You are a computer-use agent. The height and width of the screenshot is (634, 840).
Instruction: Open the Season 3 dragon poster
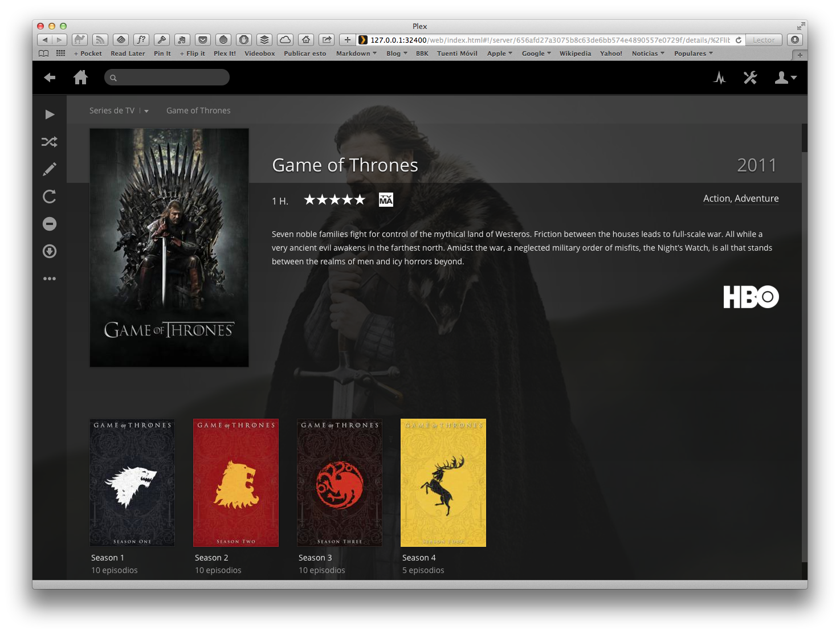pyautogui.click(x=340, y=483)
